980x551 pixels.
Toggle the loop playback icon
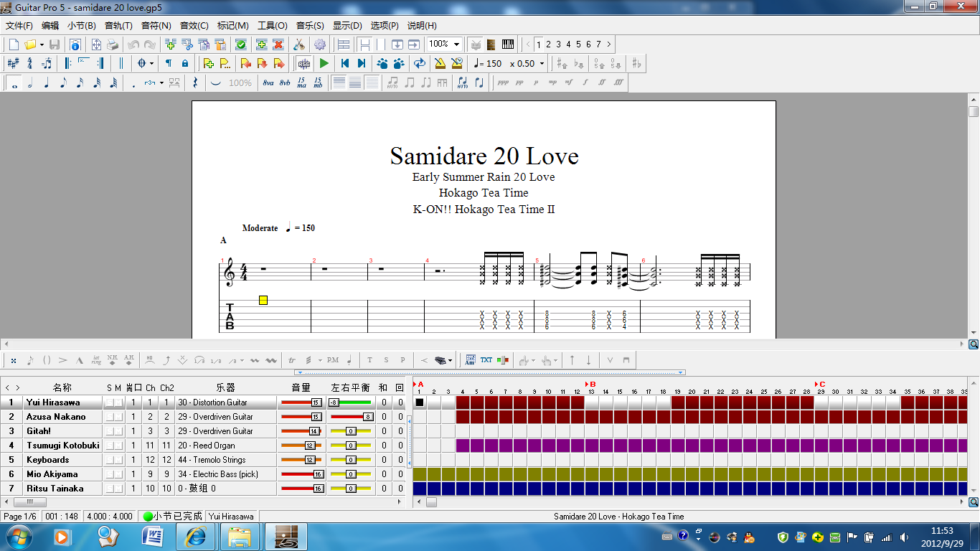(420, 63)
